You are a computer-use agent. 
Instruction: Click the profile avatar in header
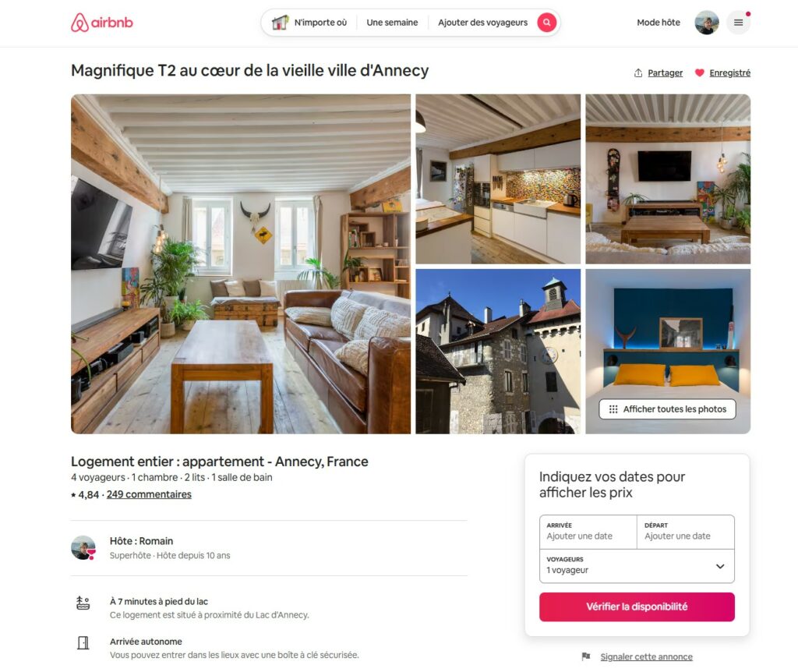pyautogui.click(x=707, y=23)
